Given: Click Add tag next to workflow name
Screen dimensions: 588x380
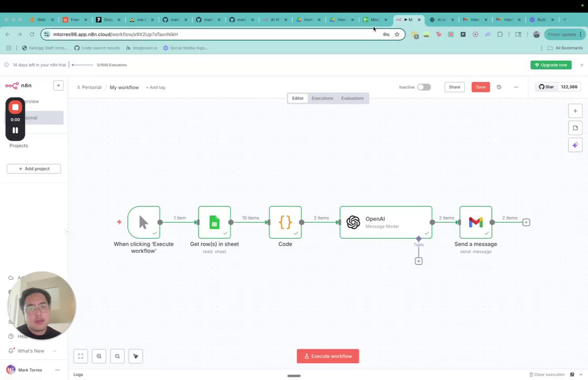Looking at the screenshot, I should 156,88.
